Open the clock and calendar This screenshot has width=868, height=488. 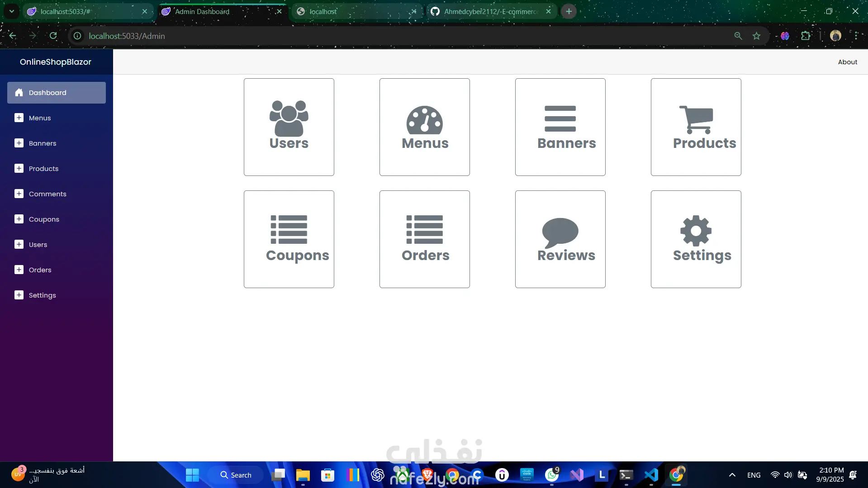tap(830, 475)
